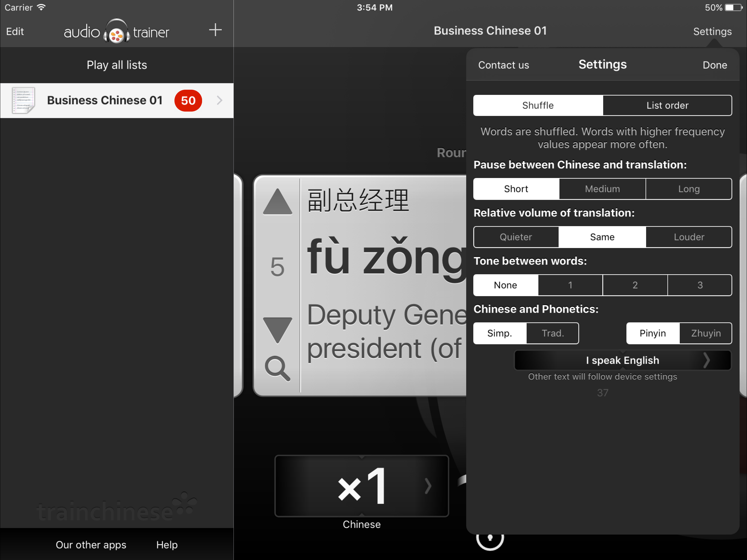Screen dimensions: 747x560
Task: Click the Business Chinese 01 list document icon
Action: click(23, 100)
